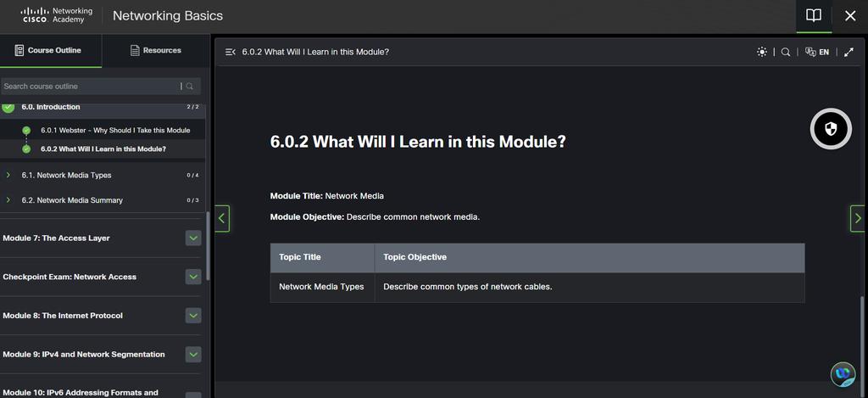Toggle the brightness theme sun icon
Viewport: 868px width, 398px height.
pos(762,52)
